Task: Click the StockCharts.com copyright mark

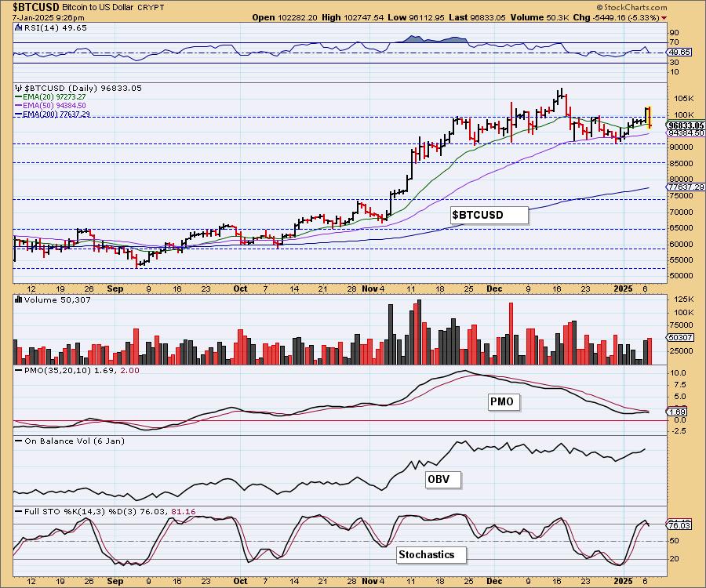Action: 631,7
